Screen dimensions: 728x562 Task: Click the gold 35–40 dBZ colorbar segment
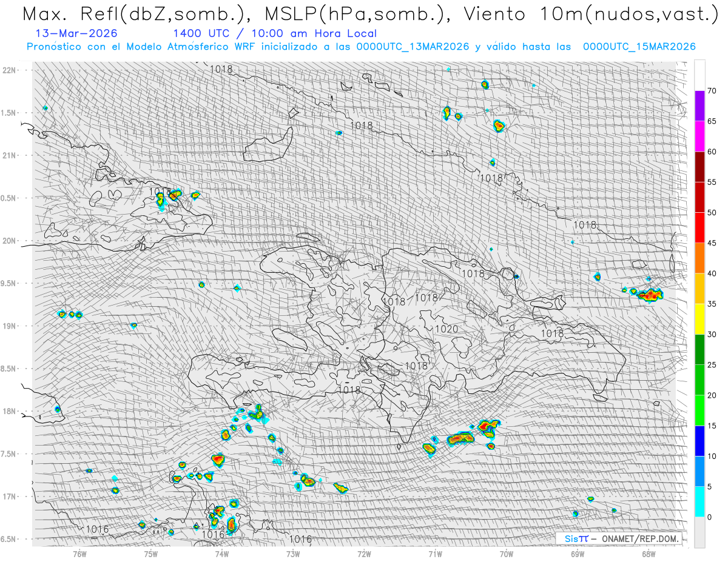pyautogui.click(x=699, y=289)
